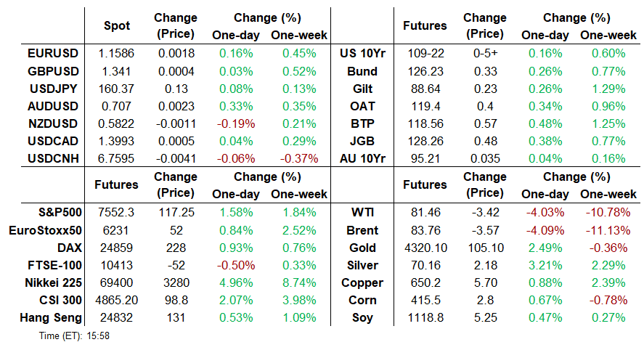
Task: Select the Spot column header
Action: (x=117, y=26)
